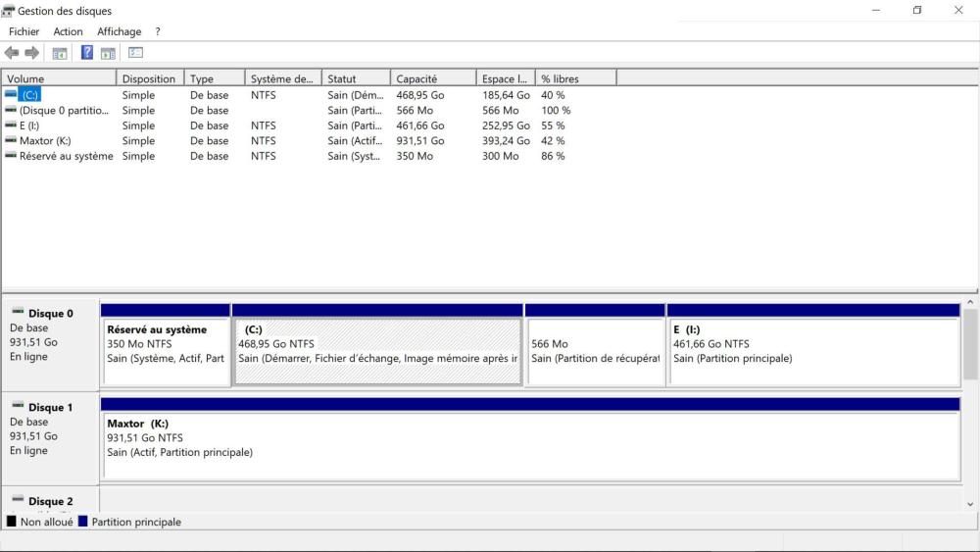980x552 pixels.
Task: Click the Disque 0 partition volume icon
Action: [x=11, y=110]
